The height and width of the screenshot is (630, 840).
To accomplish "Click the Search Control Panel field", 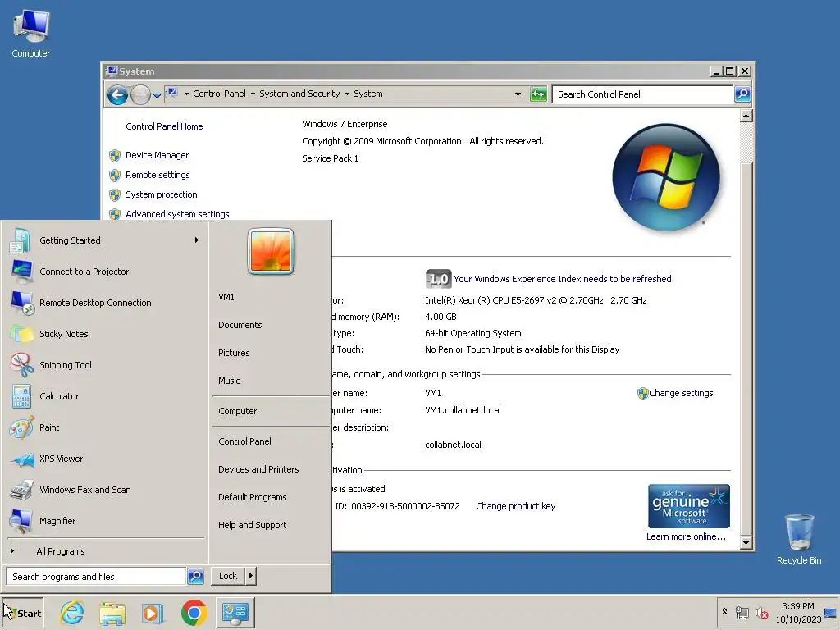I will pyautogui.click(x=642, y=94).
